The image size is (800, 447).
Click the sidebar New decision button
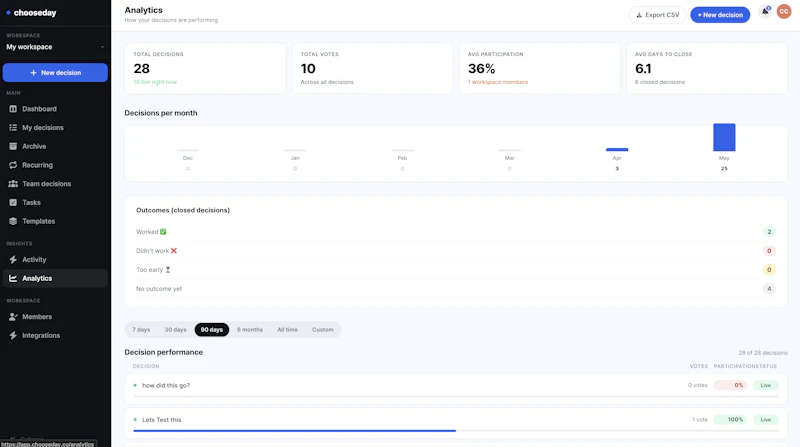click(x=55, y=72)
